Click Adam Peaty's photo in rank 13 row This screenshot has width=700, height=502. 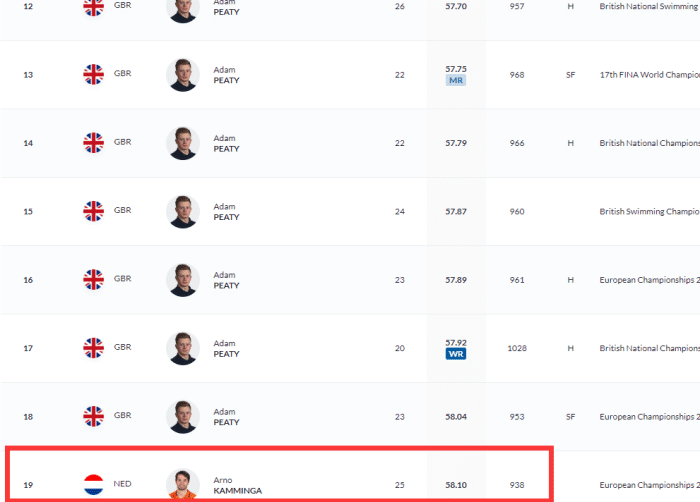tap(183, 75)
